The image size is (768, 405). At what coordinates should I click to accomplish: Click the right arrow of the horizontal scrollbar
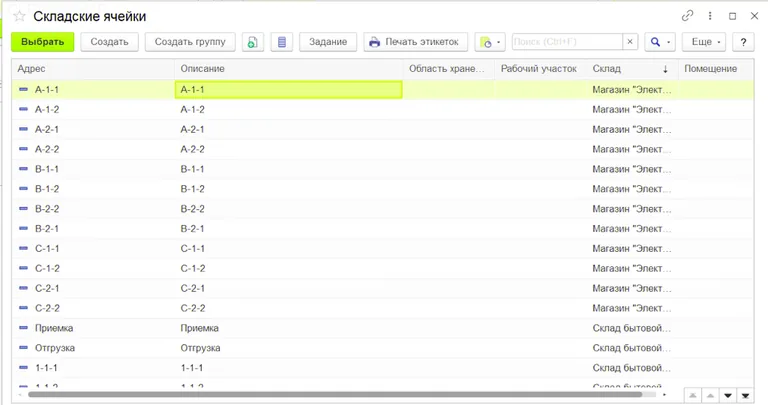[x=664, y=395]
